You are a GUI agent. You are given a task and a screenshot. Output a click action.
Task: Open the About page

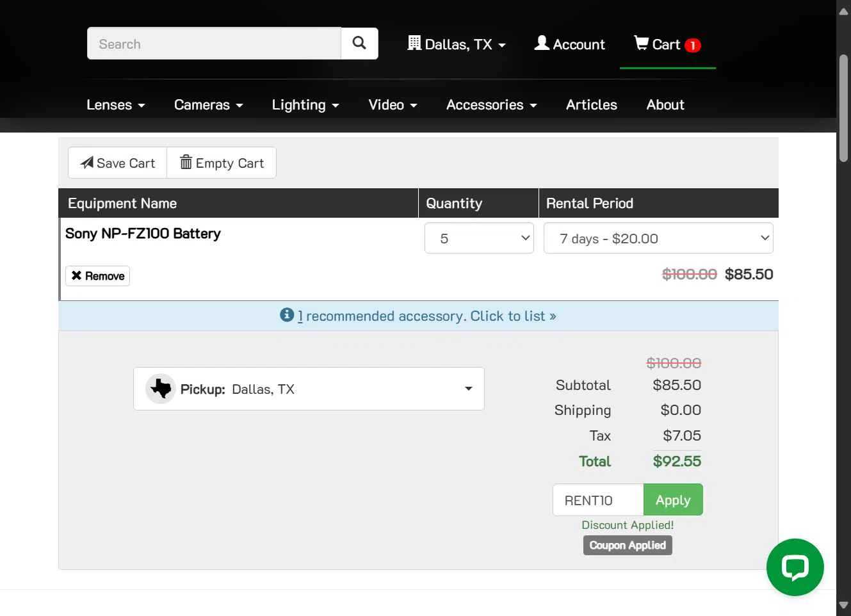(665, 105)
